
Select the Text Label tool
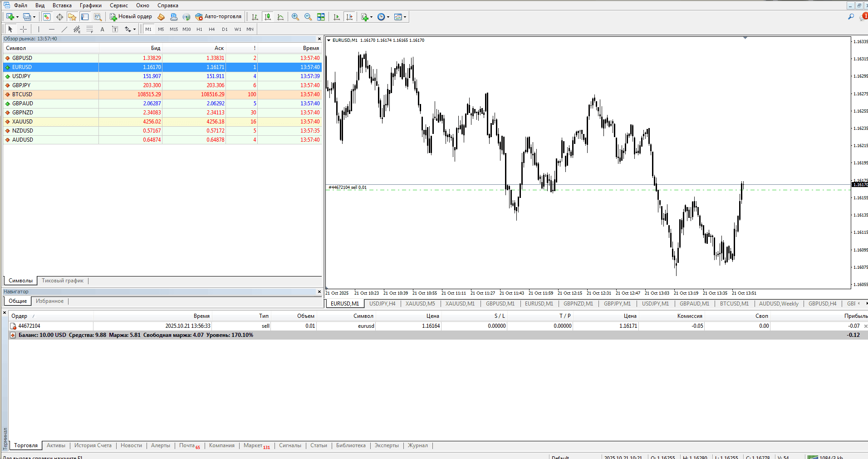[x=115, y=29]
